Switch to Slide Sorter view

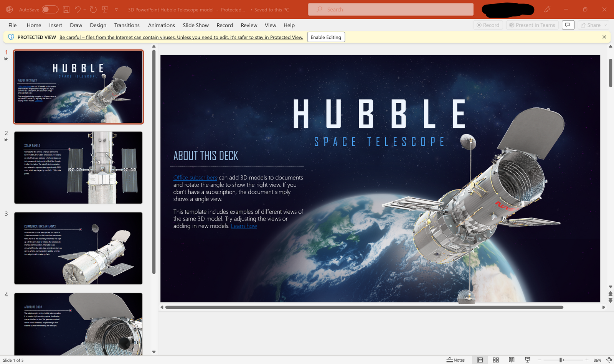(x=496, y=360)
